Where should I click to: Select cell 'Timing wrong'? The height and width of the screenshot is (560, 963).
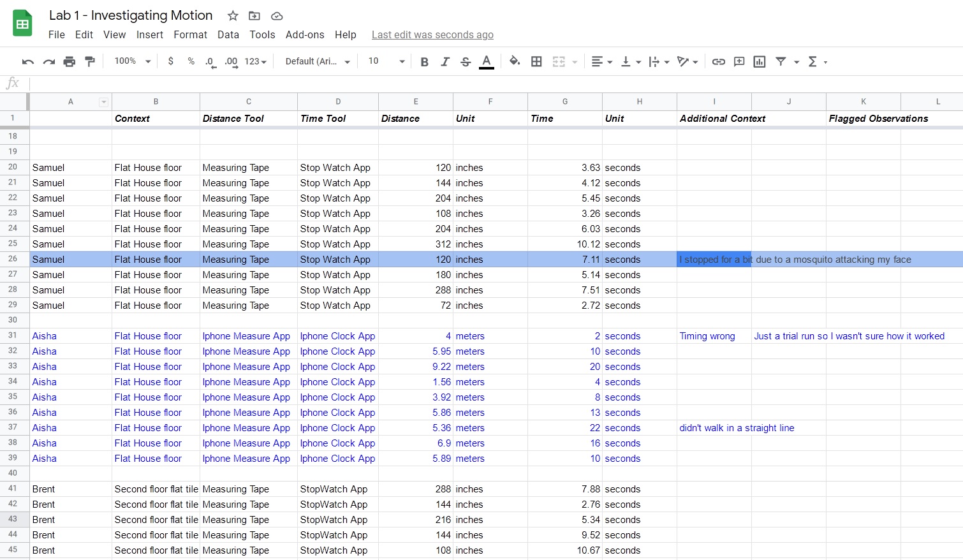(x=714, y=336)
